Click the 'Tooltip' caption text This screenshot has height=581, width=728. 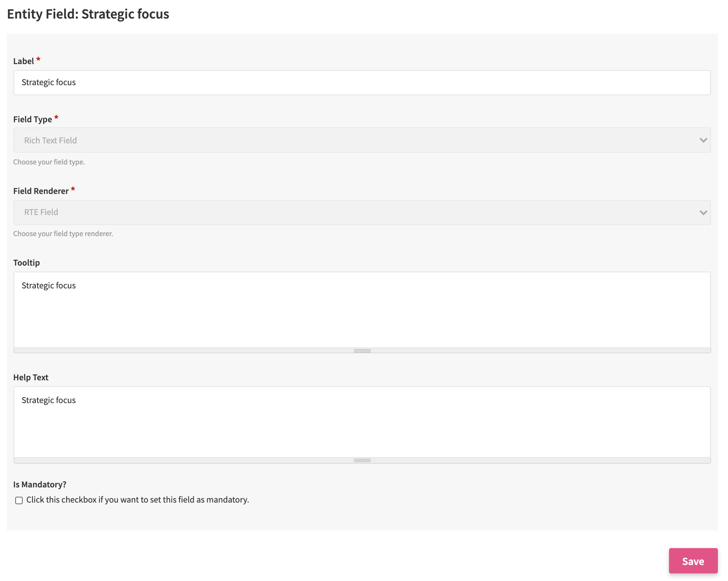coord(27,263)
